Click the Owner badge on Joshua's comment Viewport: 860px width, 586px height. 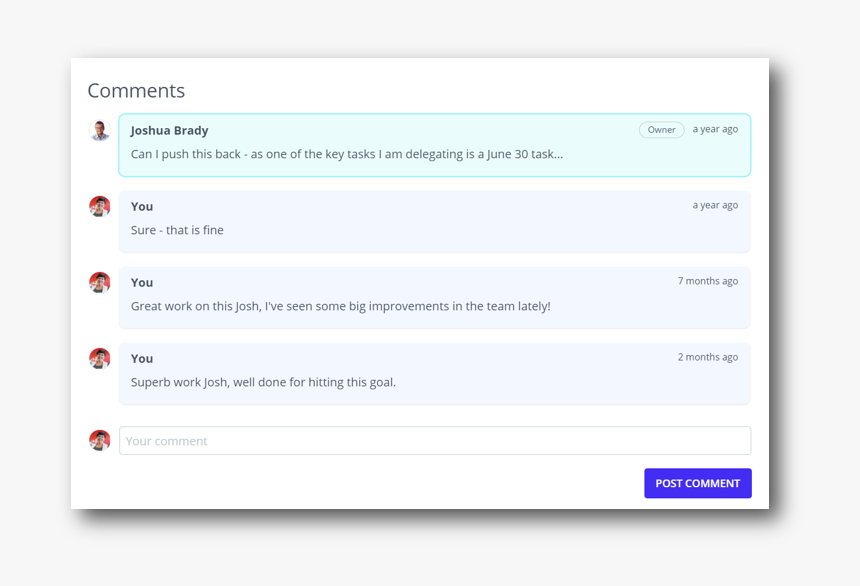point(661,130)
